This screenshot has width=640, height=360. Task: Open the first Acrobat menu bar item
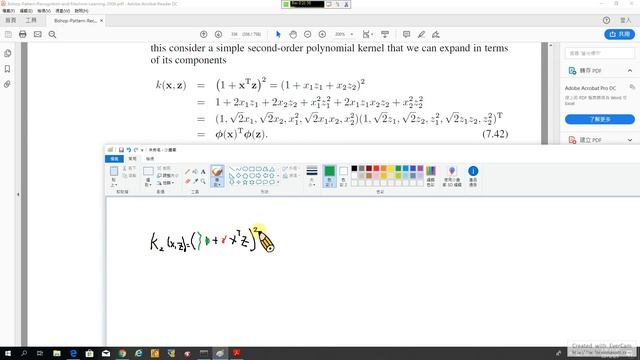[9, 11]
